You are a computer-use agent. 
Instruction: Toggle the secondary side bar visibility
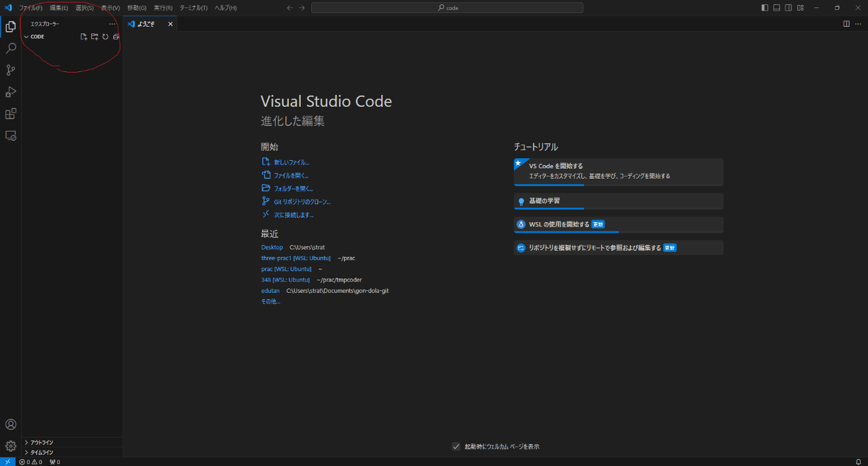click(x=789, y=7)
